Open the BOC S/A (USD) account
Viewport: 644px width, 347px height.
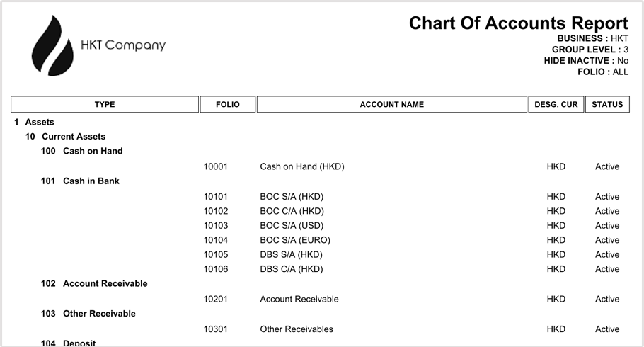pyautogui.click(x=292, y=225)
